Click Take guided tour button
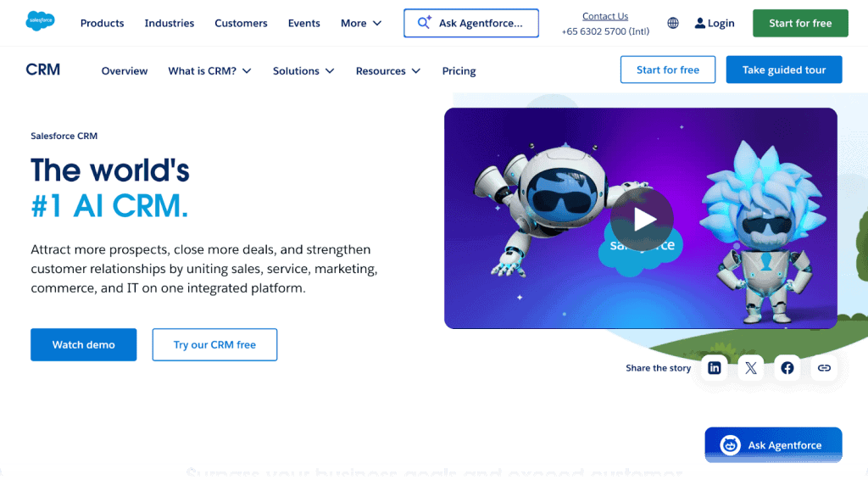Image resolution: width=868 pixels, height=480 pixels. click(784, 70)
